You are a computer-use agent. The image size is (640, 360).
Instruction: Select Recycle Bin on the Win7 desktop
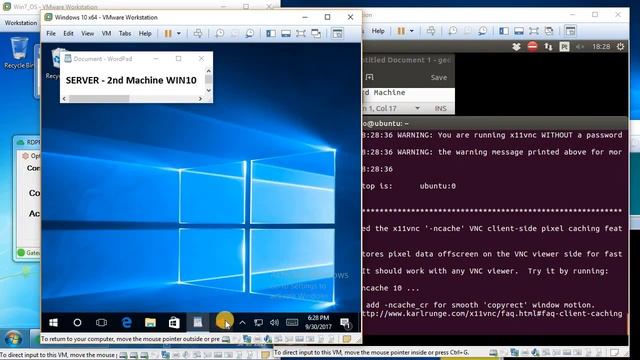tap(18, 53)
